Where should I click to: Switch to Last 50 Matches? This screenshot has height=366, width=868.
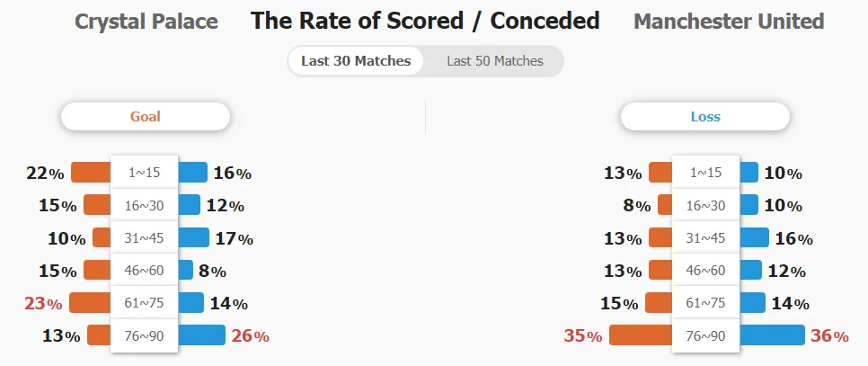(495, 61)
